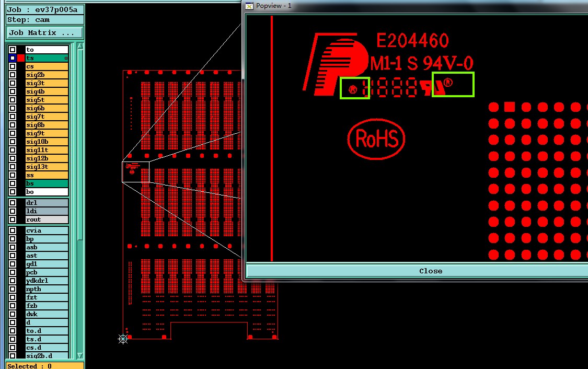This screenshot has height=369, width=588.
Task: Select the 'sig3t' layer row
Action: pos(47,83)
